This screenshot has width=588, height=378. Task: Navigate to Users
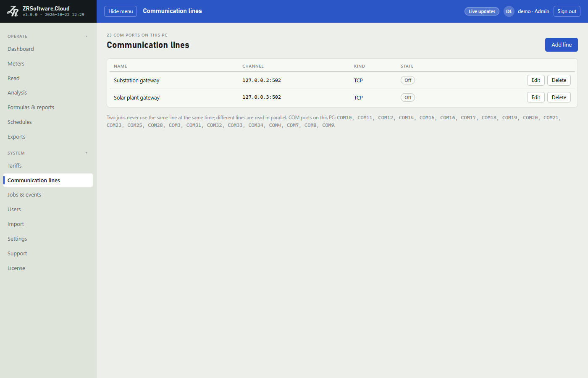[48, 210]
